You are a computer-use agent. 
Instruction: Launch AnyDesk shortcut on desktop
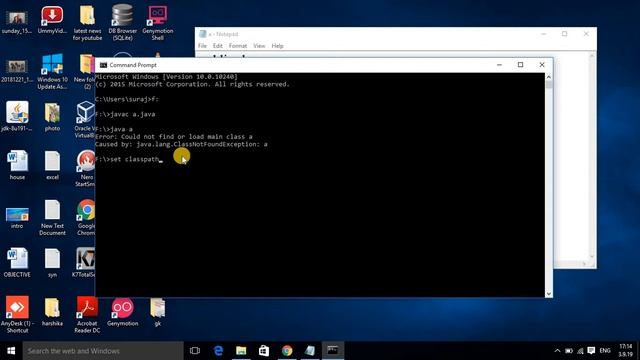coord(17,314)
